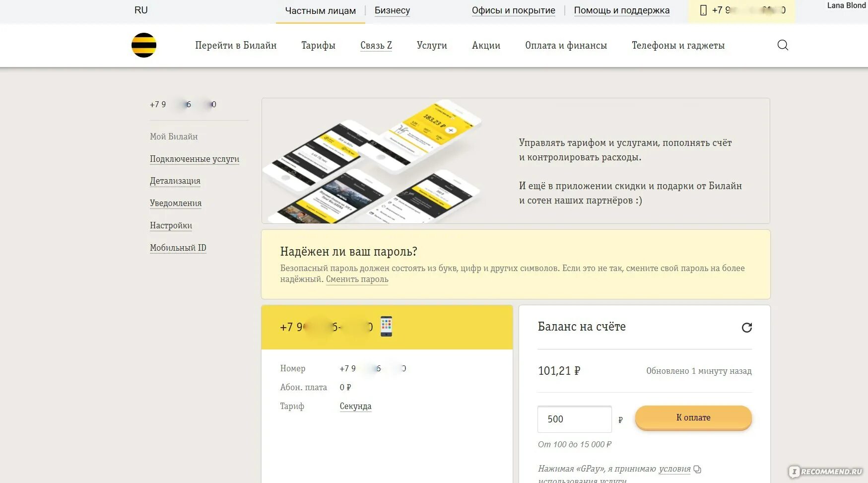Click the smartphone icon beside the number
This screenshot has height=483, width=868.
point(386,327)
